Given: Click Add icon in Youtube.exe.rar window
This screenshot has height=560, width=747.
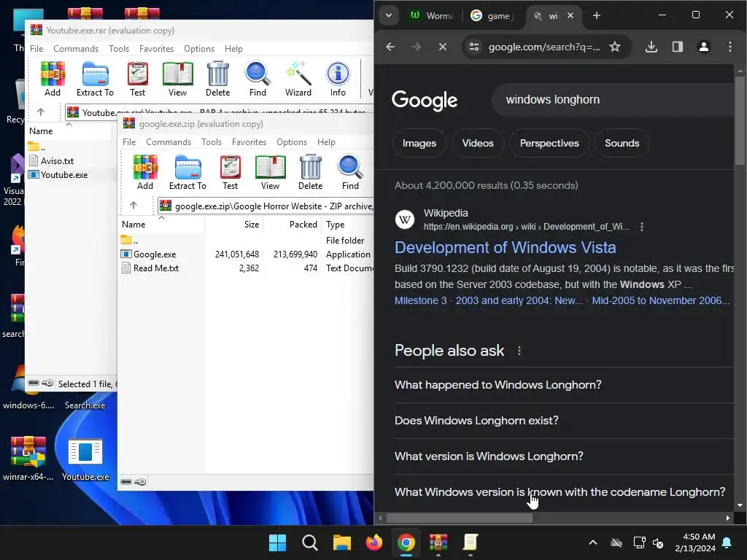Looking at the screenshot, I should (53, 79).
